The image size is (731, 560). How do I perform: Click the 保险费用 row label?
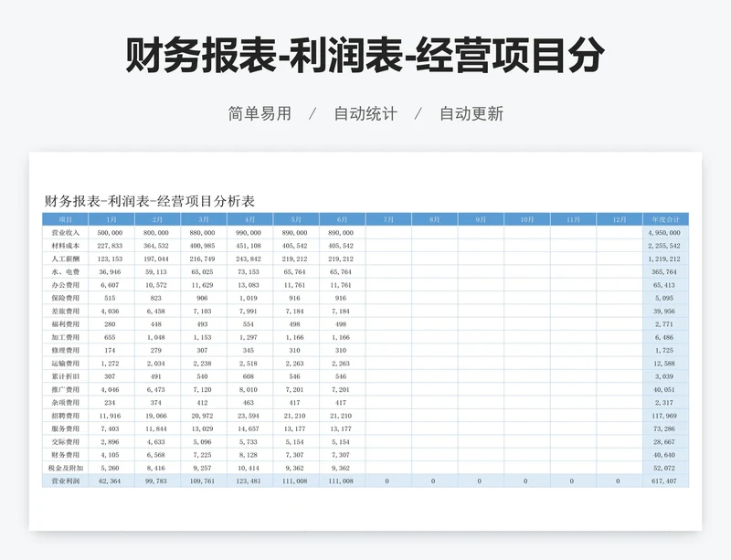[x=65, y=298]
